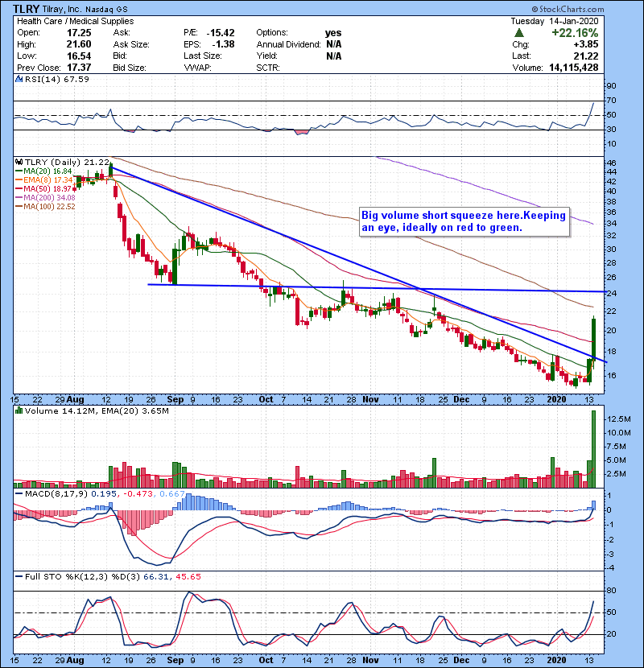Image resolution: width=644 pixels, height=668 pixels.
Task: Click the Options value yes
Action: pyautogui.click(x=333, y=33)
